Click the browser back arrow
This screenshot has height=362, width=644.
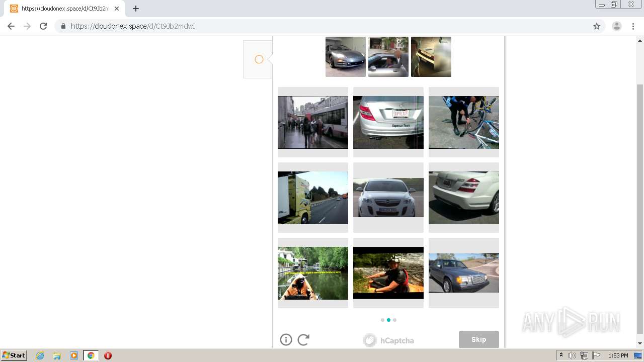tap(11, 26)
